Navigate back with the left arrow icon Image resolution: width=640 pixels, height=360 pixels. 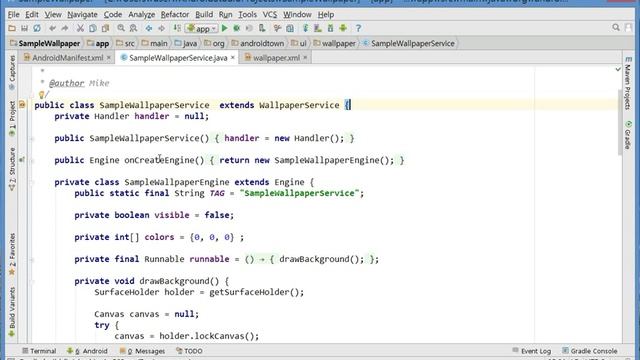click(149, 28)
